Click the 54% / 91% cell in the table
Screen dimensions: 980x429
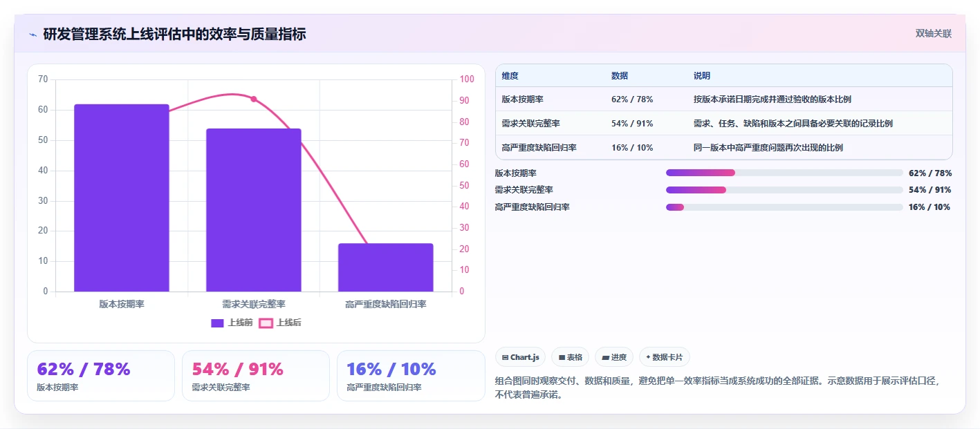pyautogui.click(x=632, y=124)
